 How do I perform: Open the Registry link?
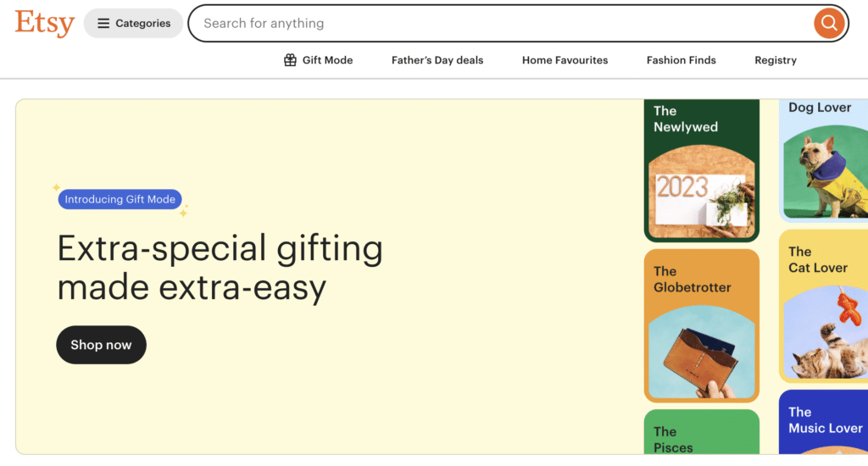click(x=776, y=60)
